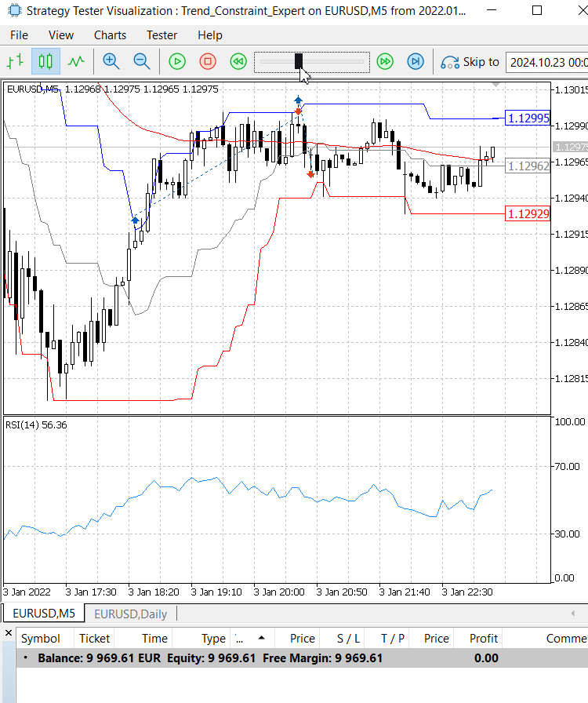The image size is (588, 703).
Task: Open the Tester menu
Action: pyautogui.click(x=162, y=35)
